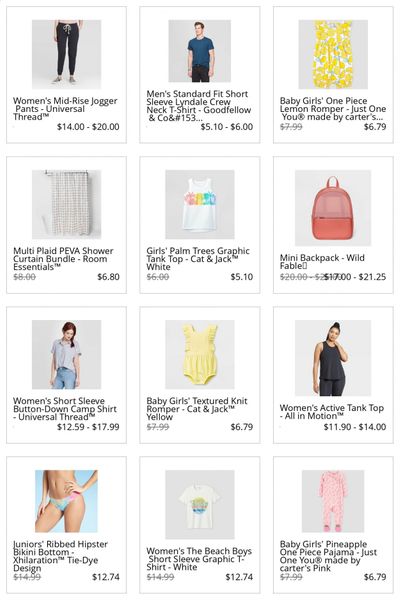400x600 pixels.
Task: Click the Pineapple One Piece Pajama image
Action: (x=333, y=501)
